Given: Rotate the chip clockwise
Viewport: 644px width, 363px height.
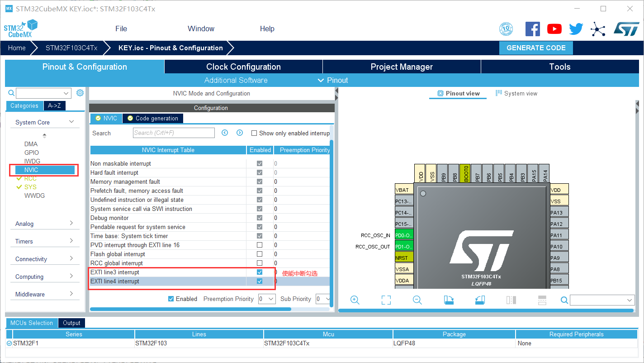Looking at the screenshot, I should click(x=448, y=300).
